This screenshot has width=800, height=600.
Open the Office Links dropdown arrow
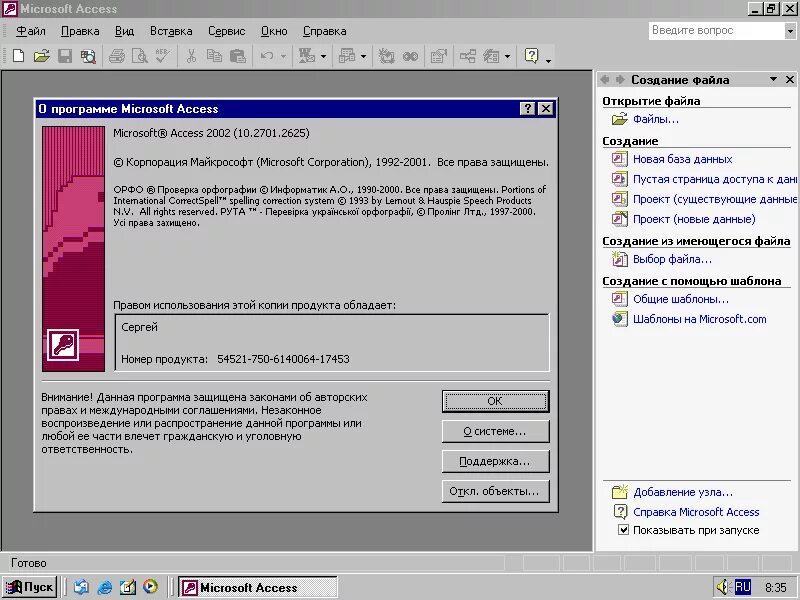323,56
